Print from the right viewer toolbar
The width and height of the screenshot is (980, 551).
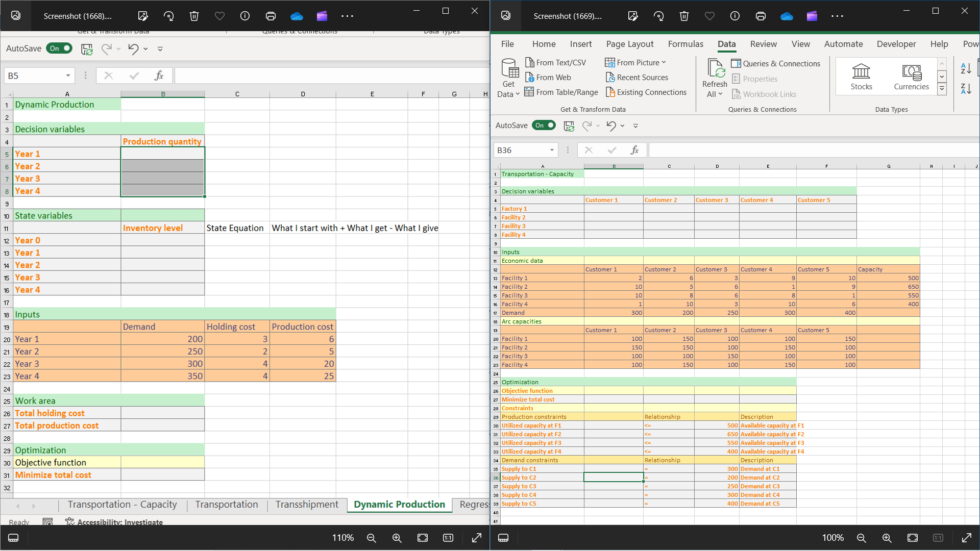(761, 16)
